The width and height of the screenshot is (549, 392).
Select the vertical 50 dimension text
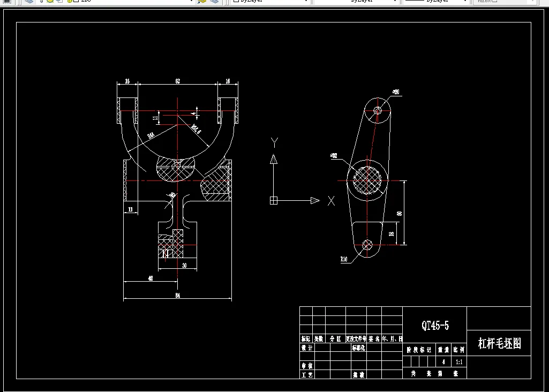[x=400, y=213]
